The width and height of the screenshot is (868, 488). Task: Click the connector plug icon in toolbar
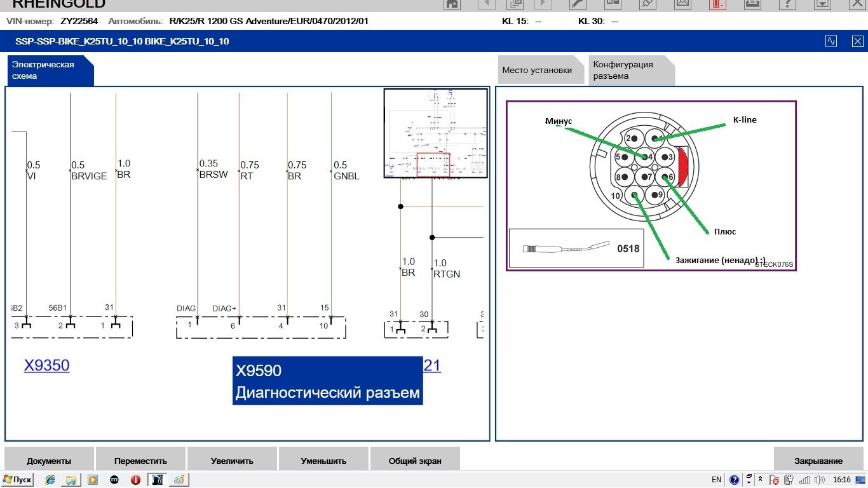[x=648, y=4]
